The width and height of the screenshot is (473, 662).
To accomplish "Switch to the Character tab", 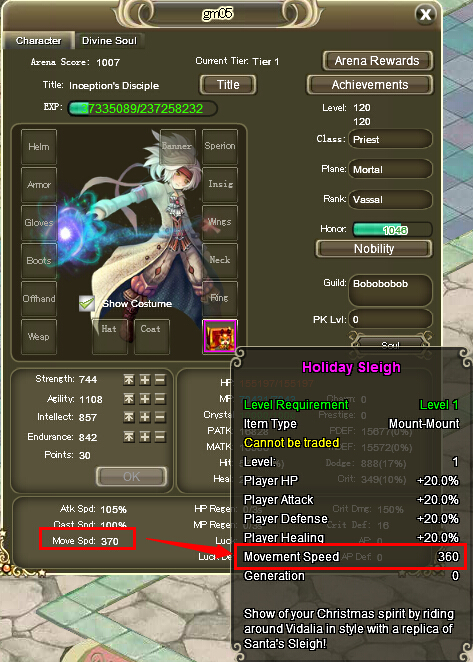I will tap(38, 41).
